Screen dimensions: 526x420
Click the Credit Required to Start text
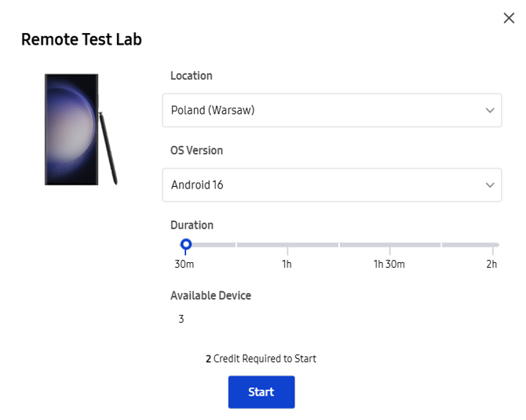pyautogui.click(x=261, y=359)
